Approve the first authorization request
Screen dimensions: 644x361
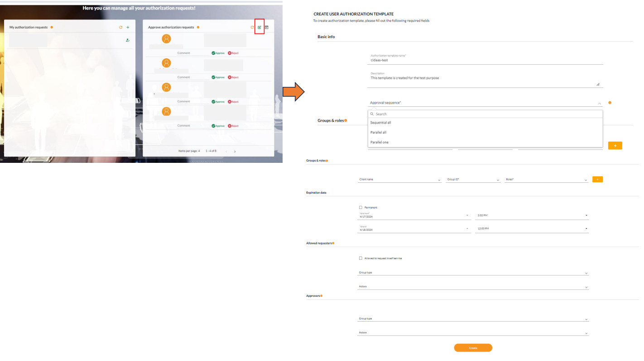(218, 53)
